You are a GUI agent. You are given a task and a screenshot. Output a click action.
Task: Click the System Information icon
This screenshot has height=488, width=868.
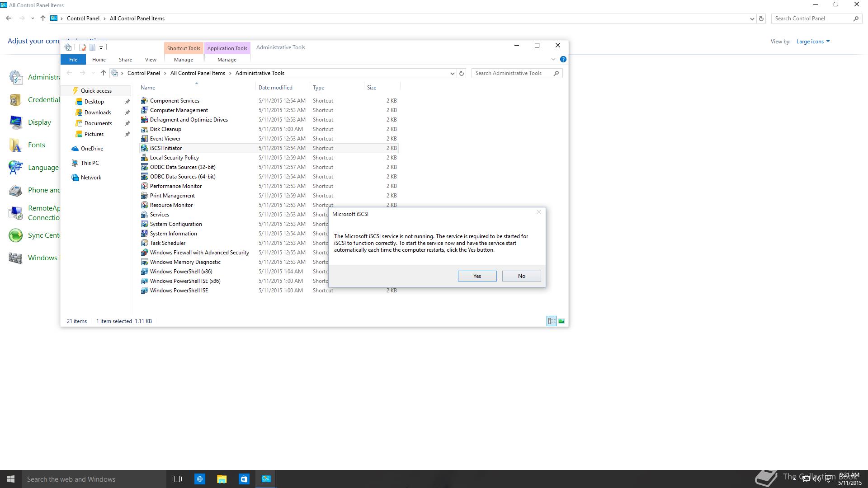pos(144,234)
